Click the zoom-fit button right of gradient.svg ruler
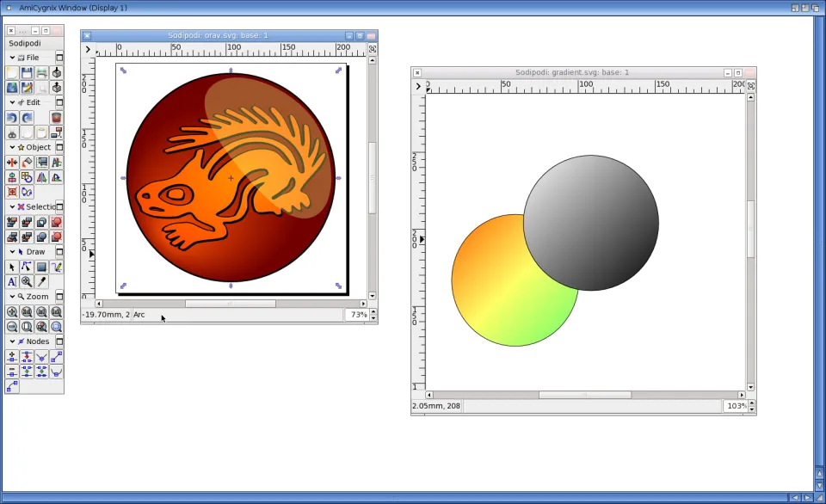826x504 pixels. pos(751,86)
